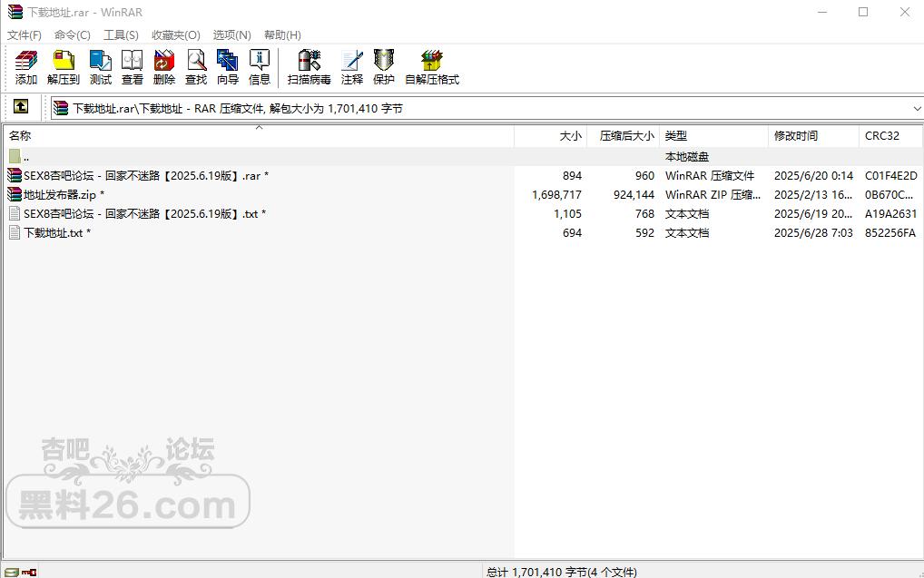924x578 pixels.
Task: Open the 工具(S) menu
Action: (121, 34)
